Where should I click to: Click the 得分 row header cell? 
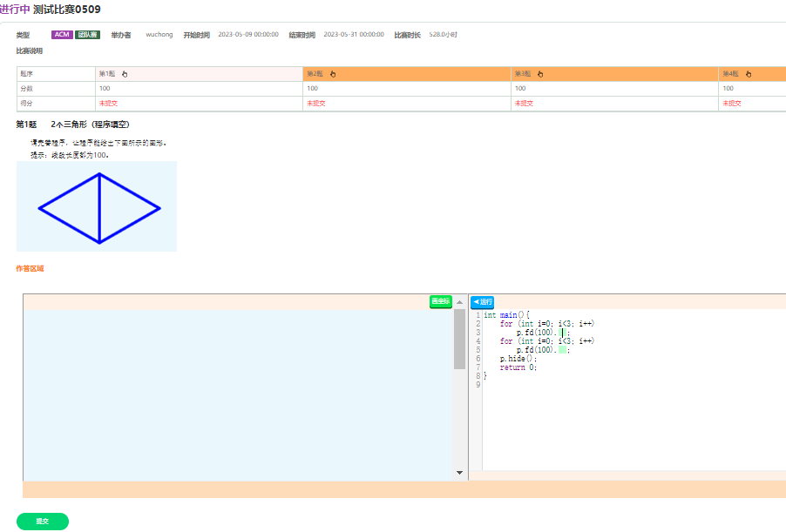pos(56,104)
